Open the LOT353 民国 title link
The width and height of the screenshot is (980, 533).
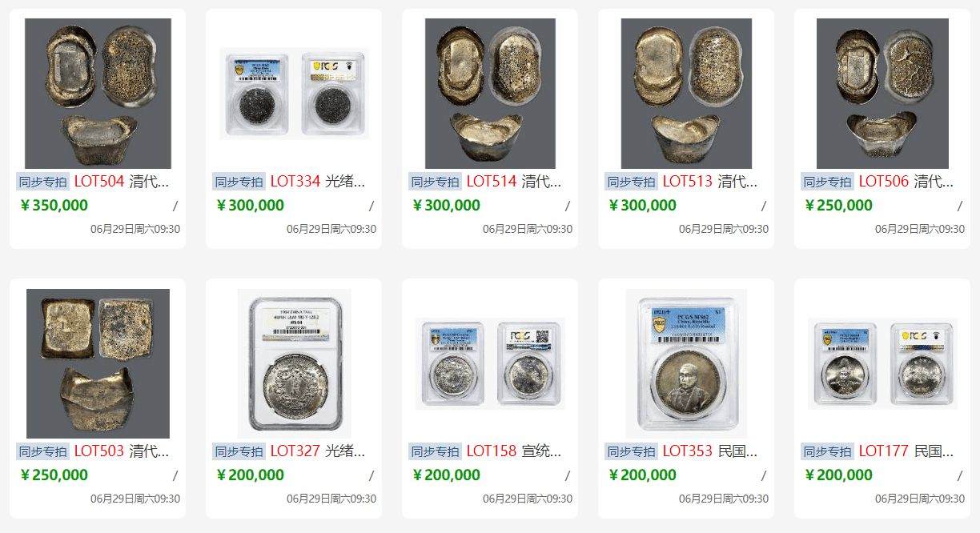pyautogui.click(x=710, y=451)
